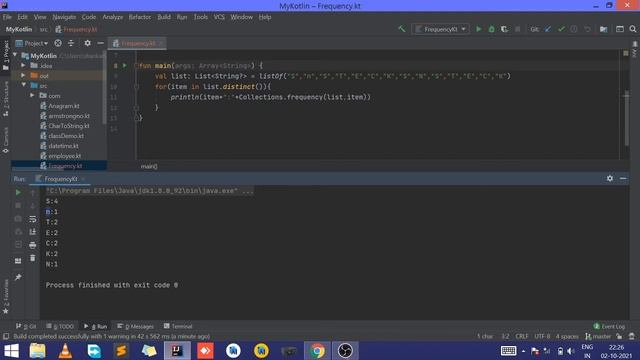Locate opened file with the target icon
This screenshot has width=640, height=360.
coord(58,43)
